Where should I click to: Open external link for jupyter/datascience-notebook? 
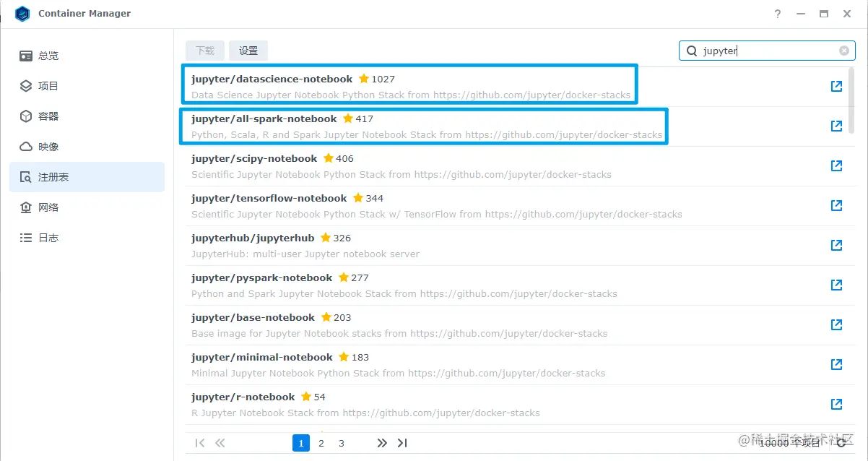[836, 87]
